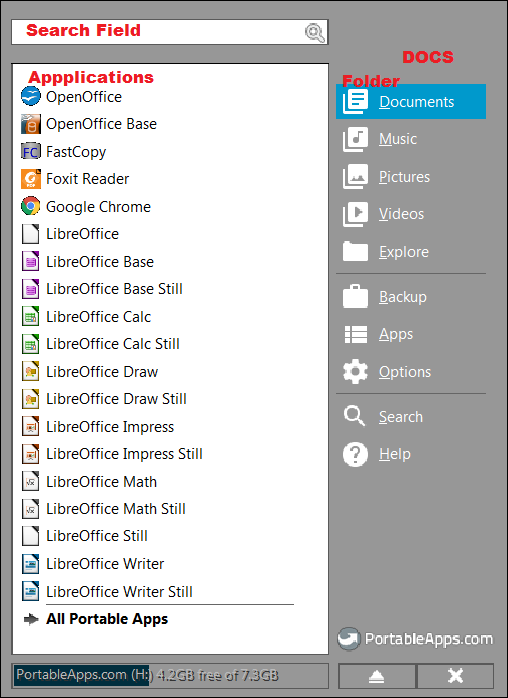This screenshot has height=698, width=508.
Task: Click the Explore folder icon
Action: [x=355, y=252]
